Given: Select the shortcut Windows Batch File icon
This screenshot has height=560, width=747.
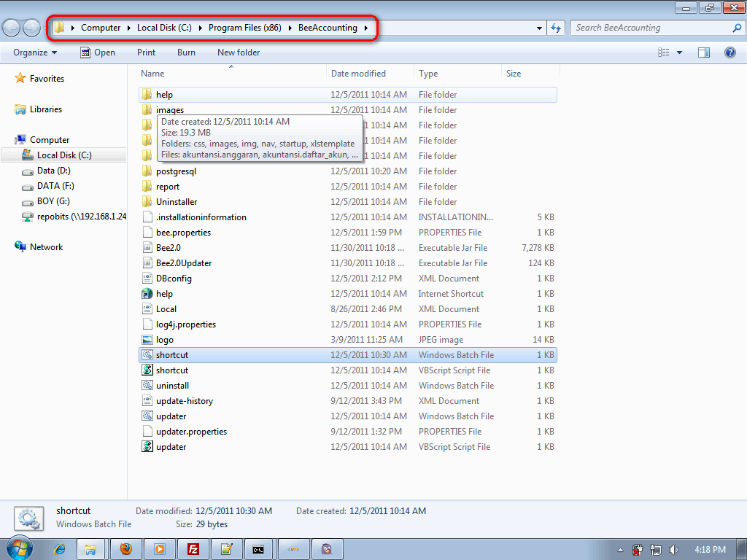Looking at the screenshot, I should click(x=147, y=355).
